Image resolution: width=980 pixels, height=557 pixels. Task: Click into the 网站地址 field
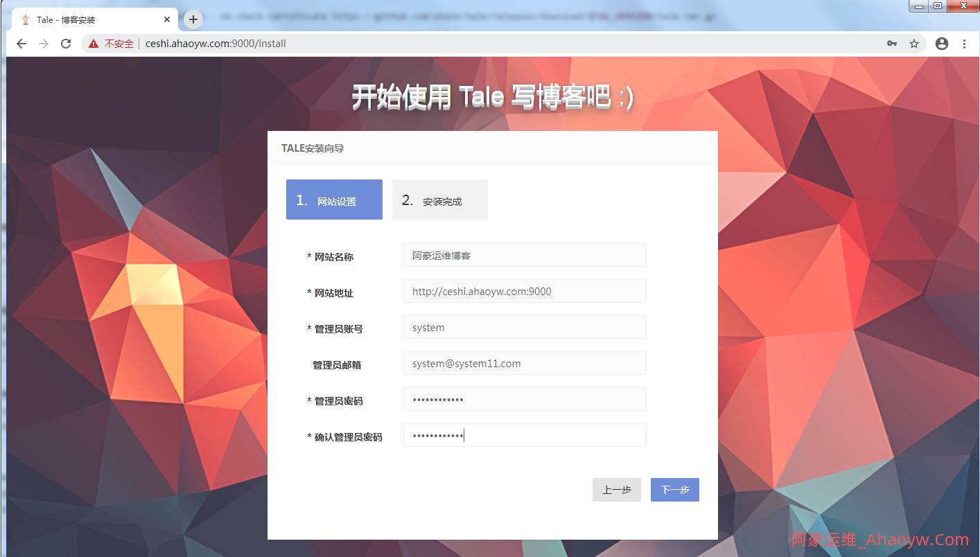tap(525, 291)
